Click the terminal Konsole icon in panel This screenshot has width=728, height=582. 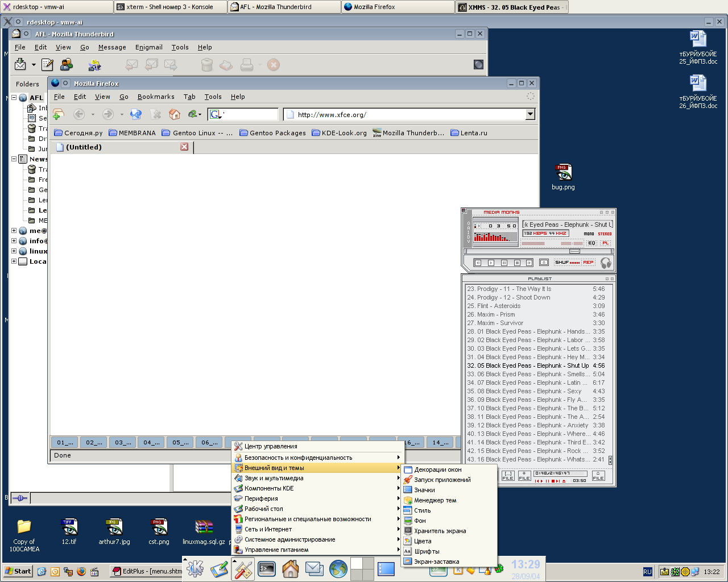click(267, 568)
